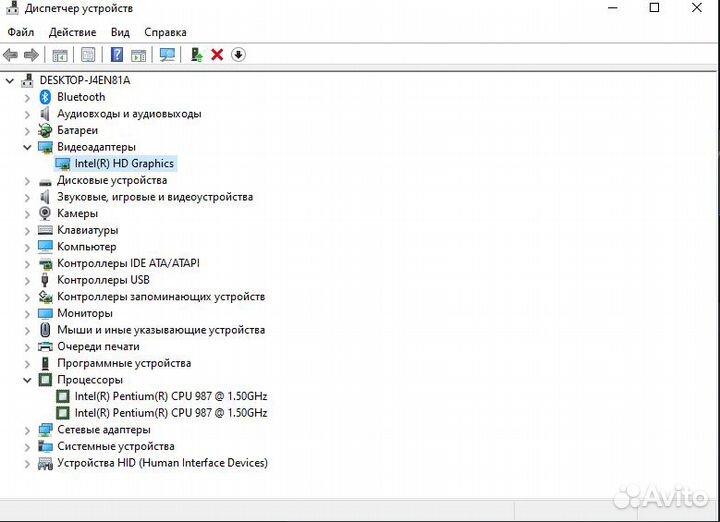Screen dimensions: 720x522
Task: Collapse the DESKTOP-J4EN81A root node
Action: [x=10, y=81]
